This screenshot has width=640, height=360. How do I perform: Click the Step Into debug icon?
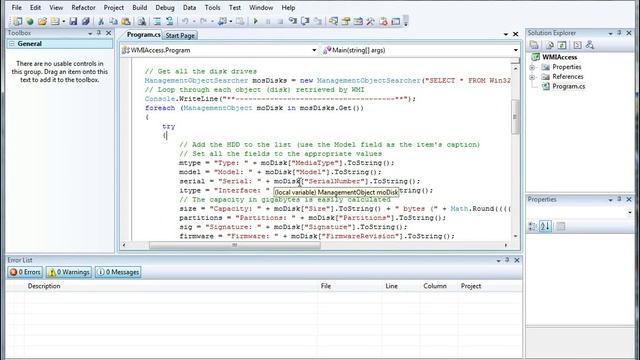pos(292,21)
